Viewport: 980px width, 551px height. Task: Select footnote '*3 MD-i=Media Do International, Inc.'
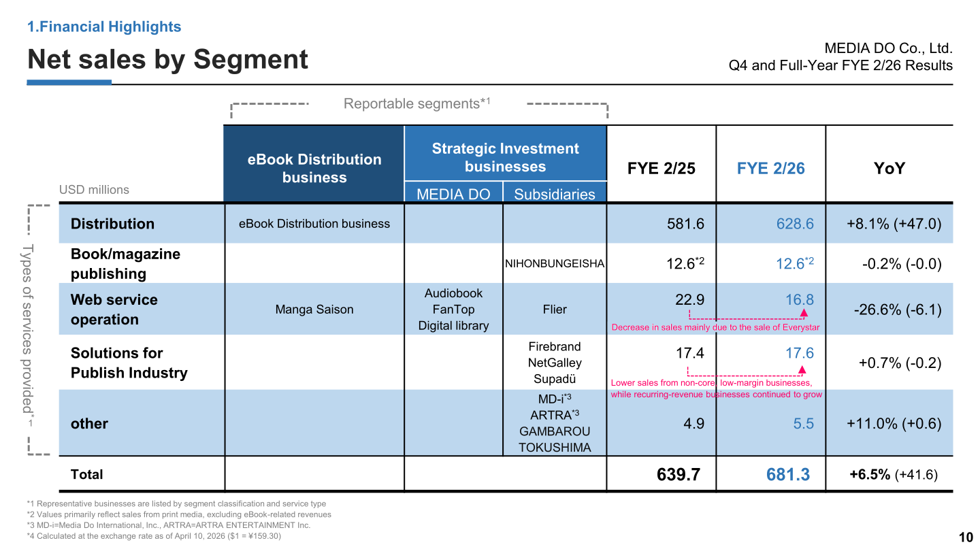(169, 525)
